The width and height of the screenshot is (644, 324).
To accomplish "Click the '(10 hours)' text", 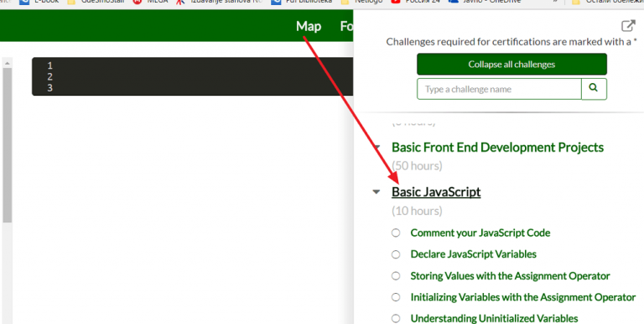I will coord(417,211).
